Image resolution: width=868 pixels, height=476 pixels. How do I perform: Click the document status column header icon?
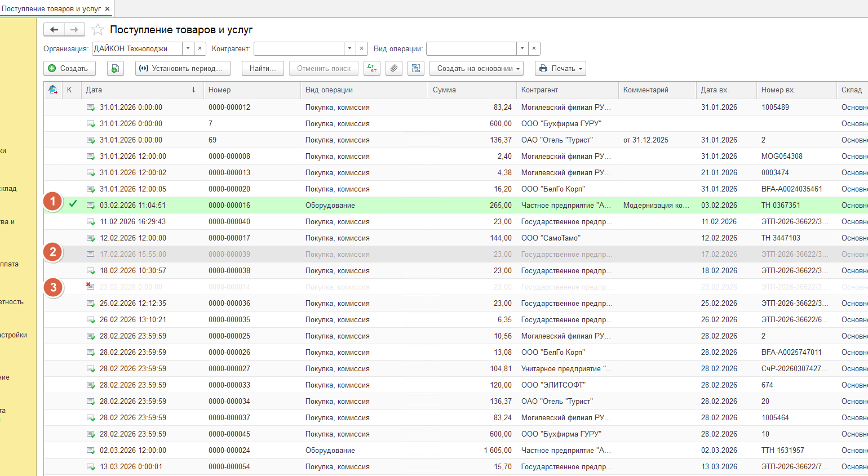coord(53,90)
